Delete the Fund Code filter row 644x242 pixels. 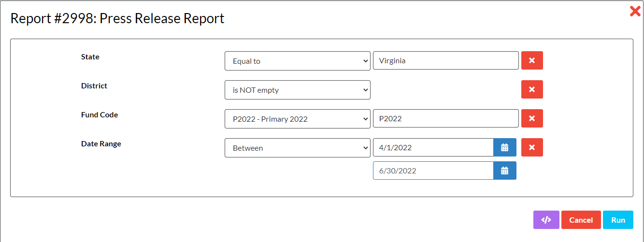[x=532, y=118]
